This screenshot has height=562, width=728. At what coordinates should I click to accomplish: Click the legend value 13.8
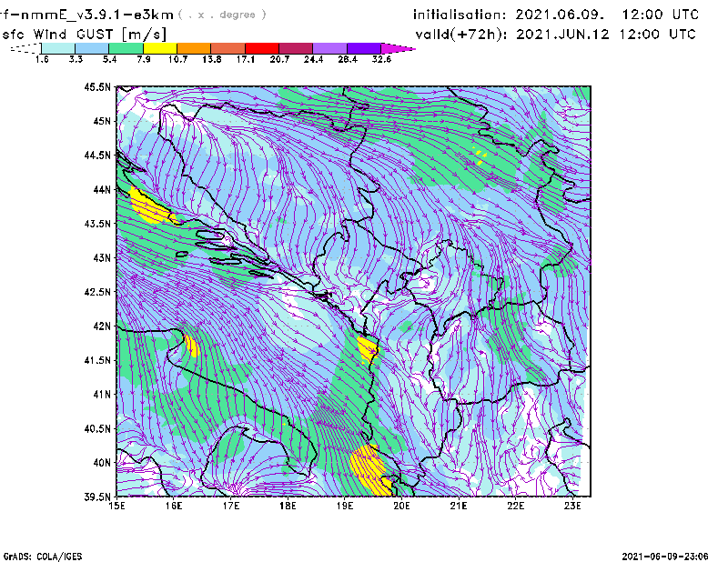click(x=212, y=59)
